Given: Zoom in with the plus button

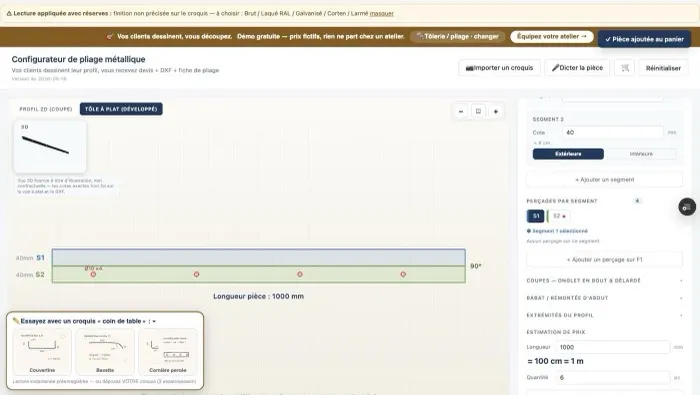Looking at the screenshot, I should (x=496, y=111).
